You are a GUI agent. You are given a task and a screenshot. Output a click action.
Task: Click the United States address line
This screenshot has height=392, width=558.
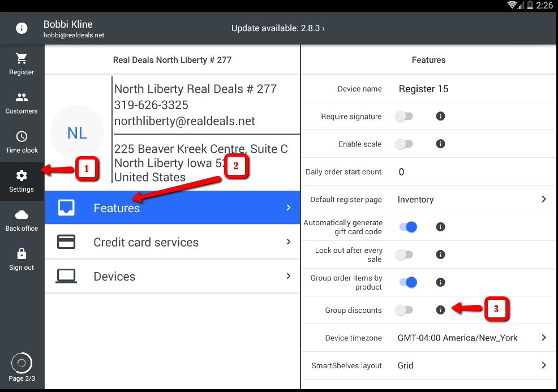coord(150,177)
